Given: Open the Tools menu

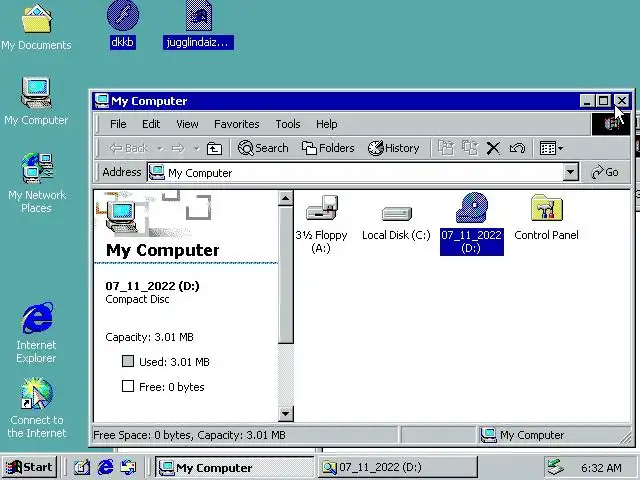Looking at the screenshot, I should 288,124.
